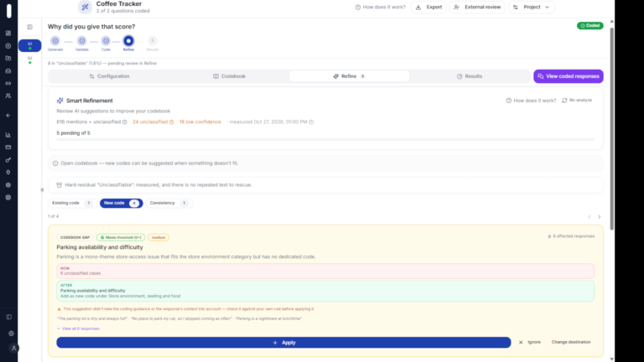Go to previous suggestion with left chevron
This screenshot has height=362, width=644.
pyautogui.click(x=589, y=217)
